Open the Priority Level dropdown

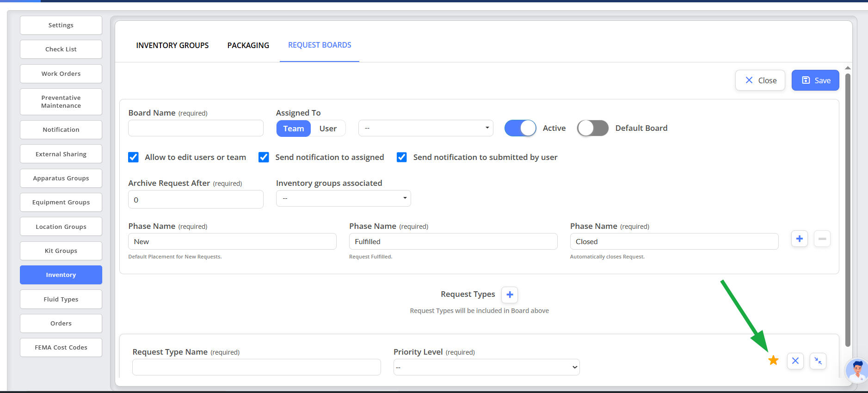(x=486, y=367)
